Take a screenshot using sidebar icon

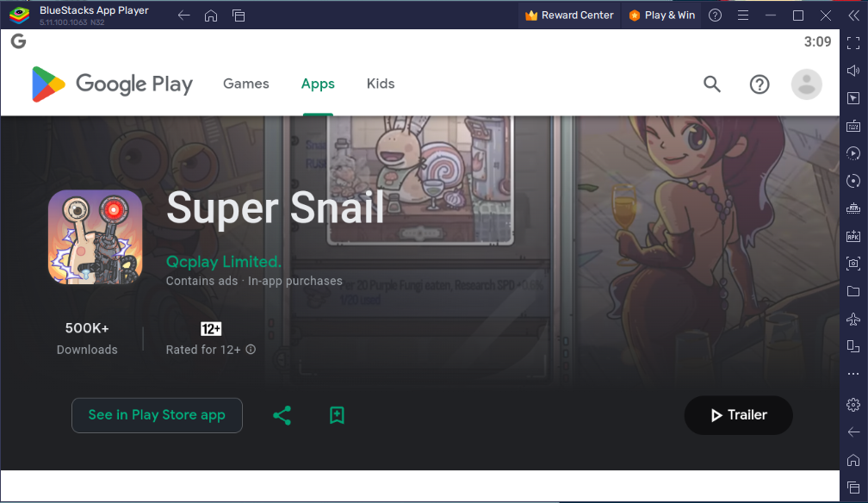(x=853, y=264)
